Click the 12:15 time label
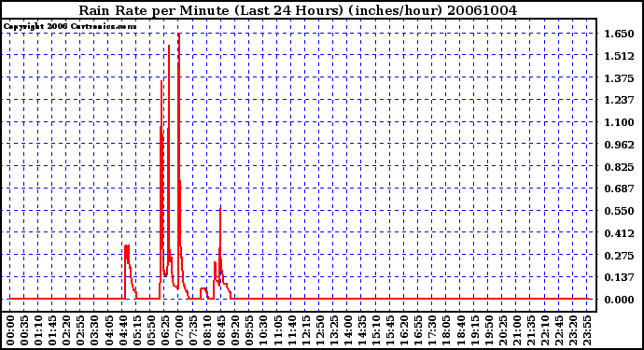The height and width of the screenshot is (350, 644). (x=305, y=330)
